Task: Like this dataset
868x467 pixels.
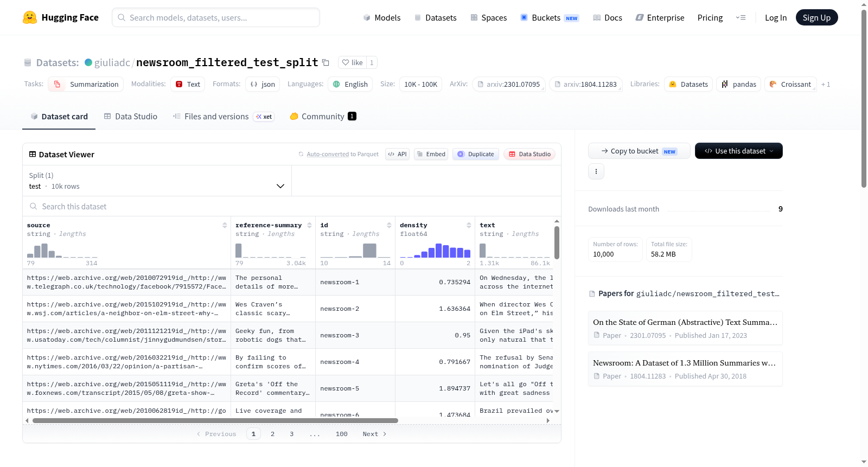Action: click(352, 62)
